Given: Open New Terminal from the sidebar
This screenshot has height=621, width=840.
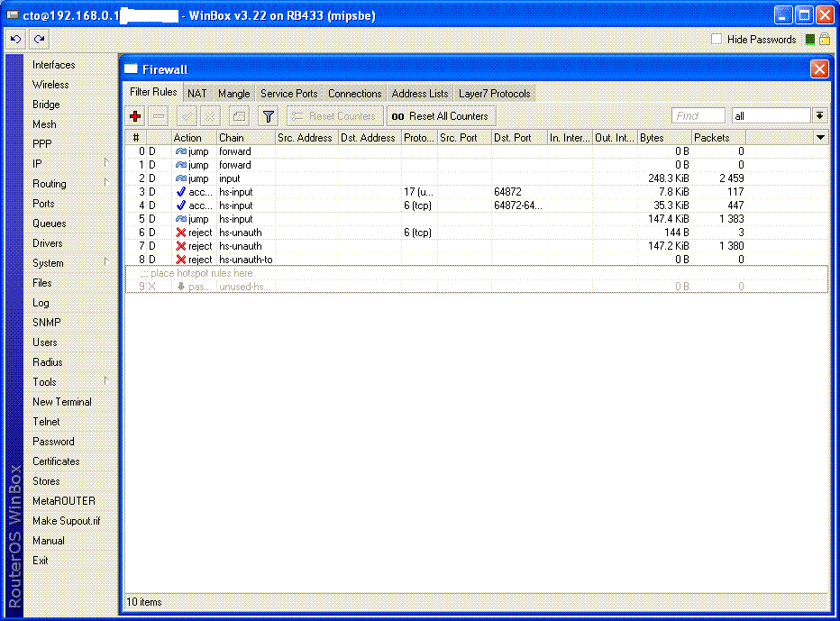Looking at the screenshot, I should (x=61, y=402).
